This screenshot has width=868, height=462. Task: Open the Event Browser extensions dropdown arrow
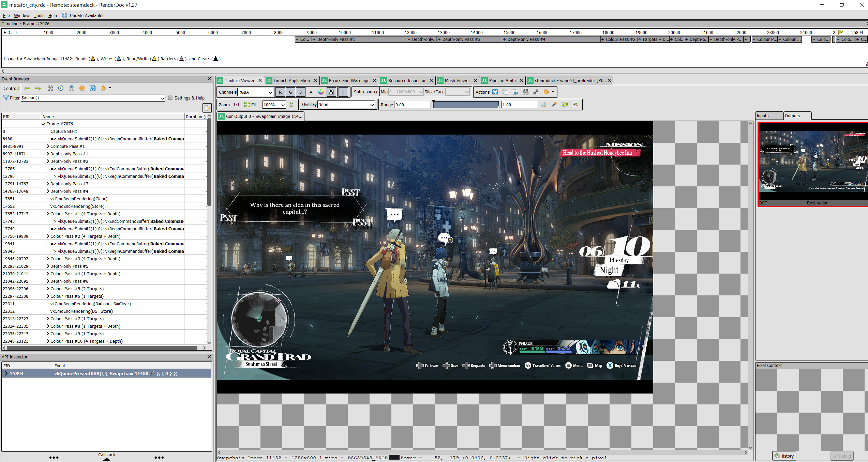pyautogui.click(x=110, y=88)
